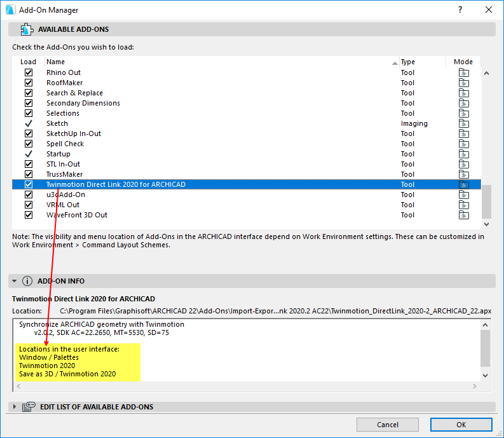The image size is (504, 438).
Task: Click the mode folder icon for Startup
Action: 463,154
